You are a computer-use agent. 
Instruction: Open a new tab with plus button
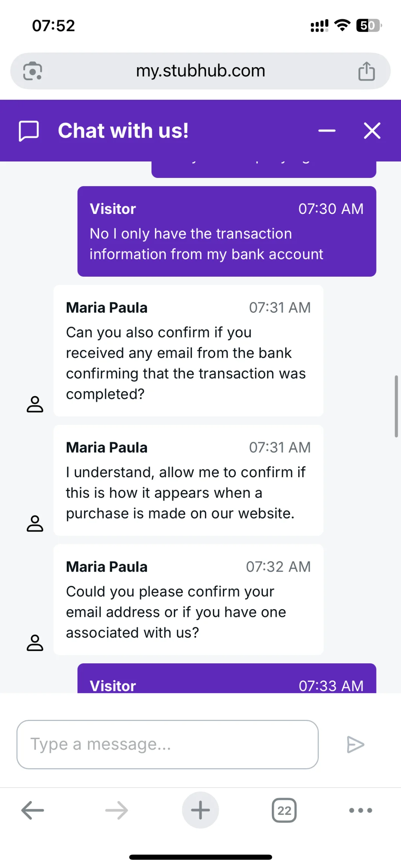[200, 810]
